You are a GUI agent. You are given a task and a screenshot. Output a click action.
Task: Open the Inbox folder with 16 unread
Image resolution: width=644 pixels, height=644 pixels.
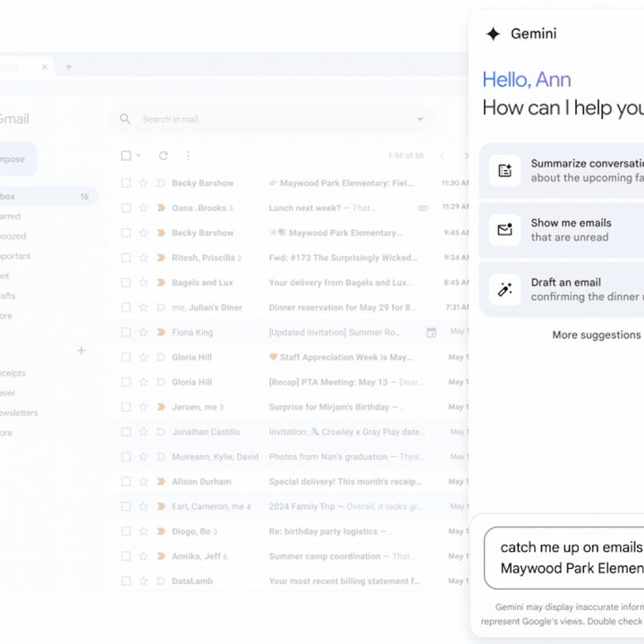pos(47,196)
